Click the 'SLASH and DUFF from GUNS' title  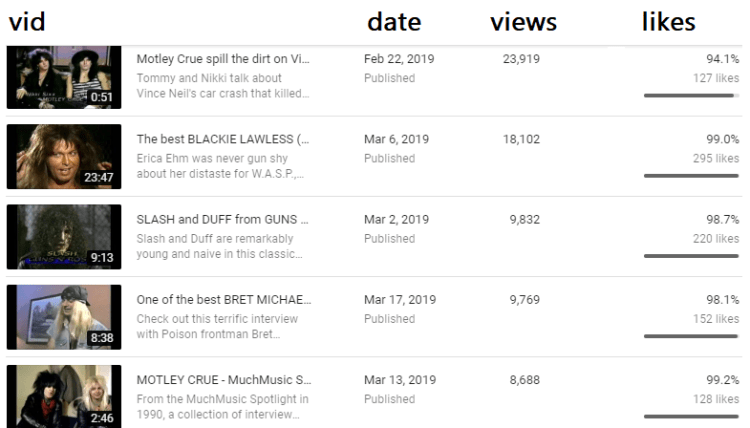[223, 219]
